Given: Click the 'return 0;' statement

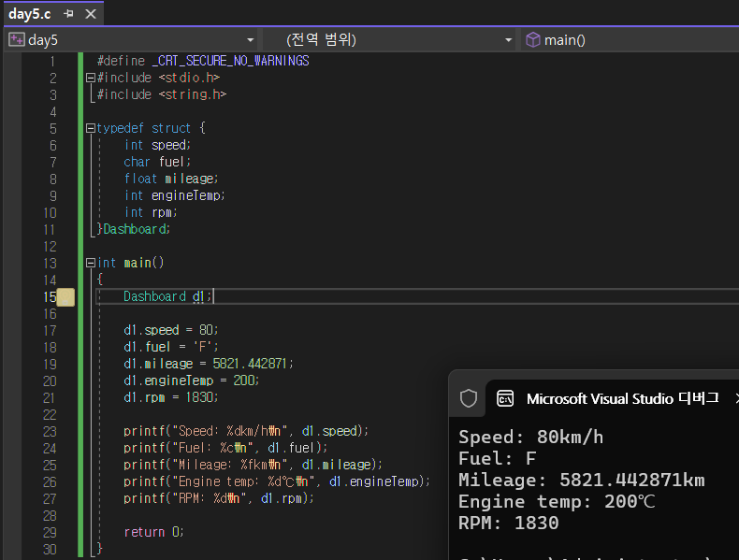Looking at the screenshot, I should click(x=153, y=532).
